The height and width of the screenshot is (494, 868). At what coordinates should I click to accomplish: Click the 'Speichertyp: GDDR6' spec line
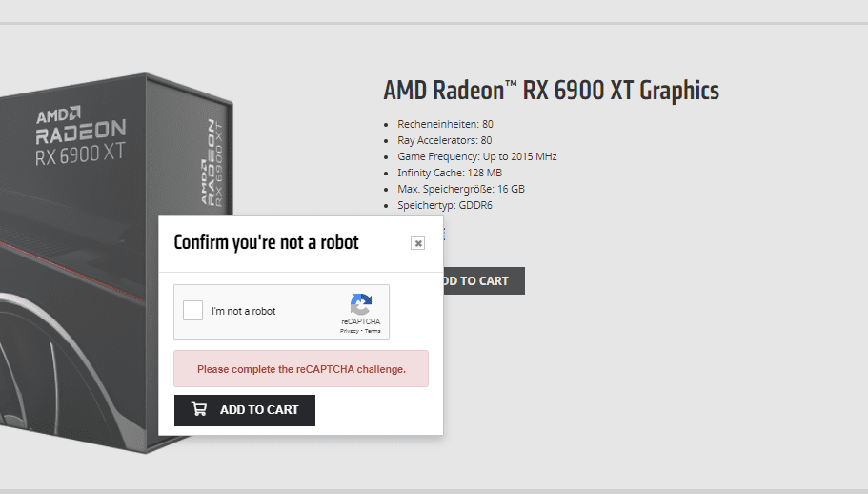445,205
